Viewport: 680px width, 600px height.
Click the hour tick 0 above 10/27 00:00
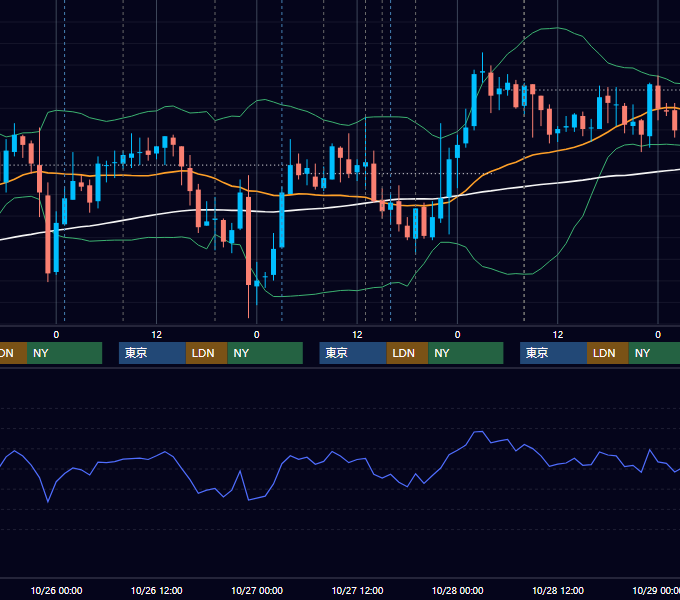[x=257, y=335]
